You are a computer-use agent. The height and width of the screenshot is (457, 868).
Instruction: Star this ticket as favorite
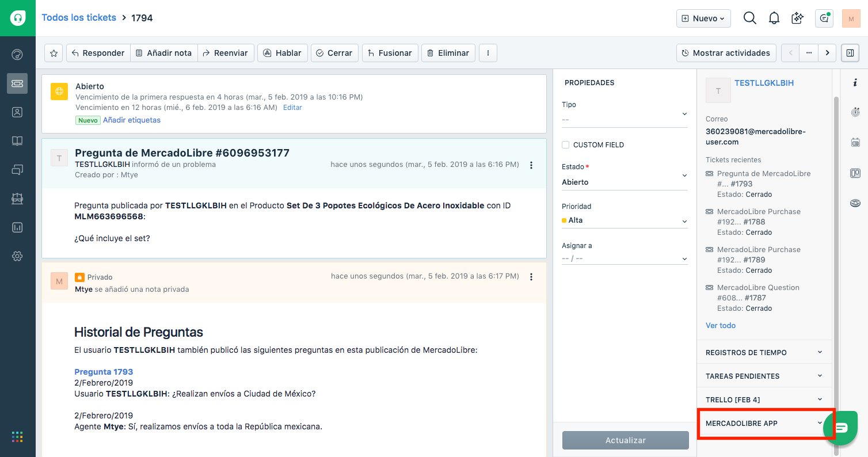(x=54, y=53)
